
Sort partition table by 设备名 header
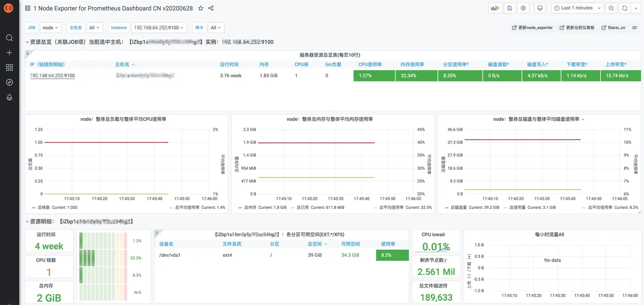coord(166,244)
